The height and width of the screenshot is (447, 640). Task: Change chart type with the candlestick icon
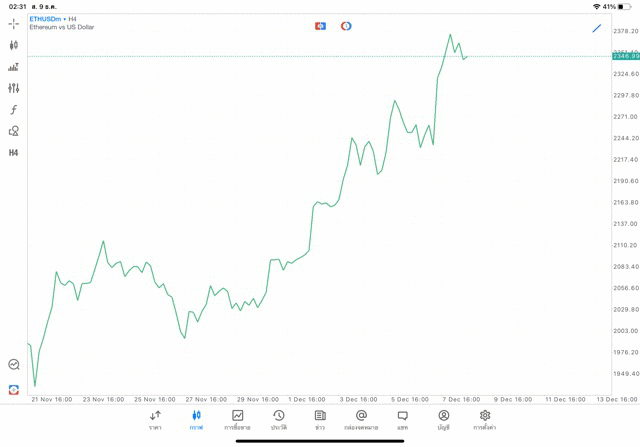click(14, 45)
